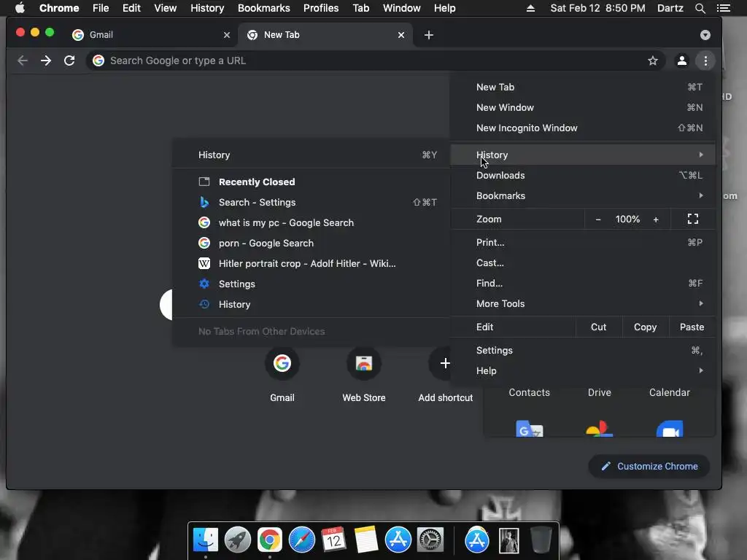This screenshot has height=560, width=747.
Task: Open the tab search dropdown arrow
Action: [705, 35]
